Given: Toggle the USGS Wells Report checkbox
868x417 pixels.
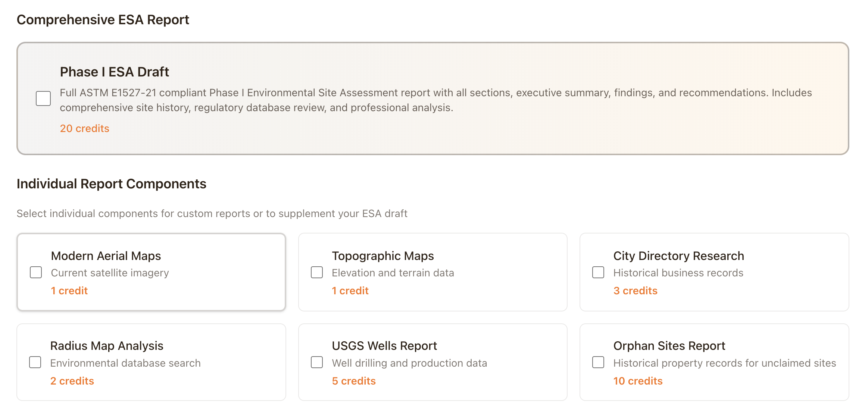Looking at the screenshot, I should 316,362.
